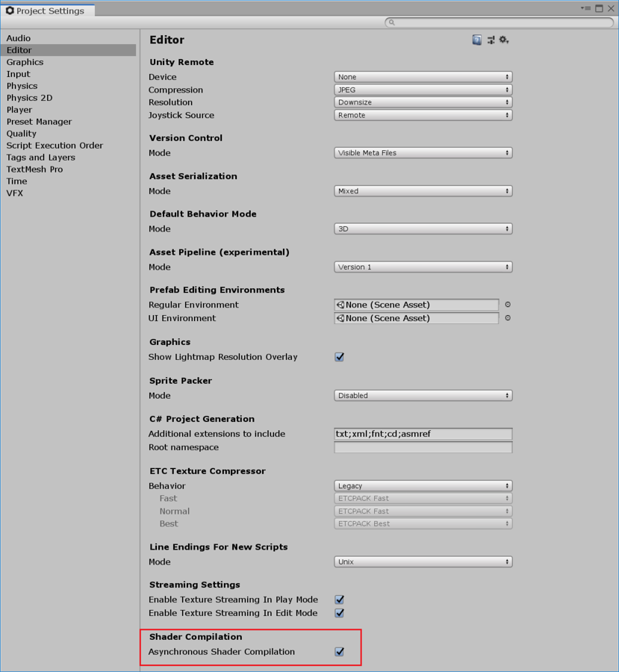Click the object picker for UI Environment
Viewport: 619px width, 672px height.
506,318
